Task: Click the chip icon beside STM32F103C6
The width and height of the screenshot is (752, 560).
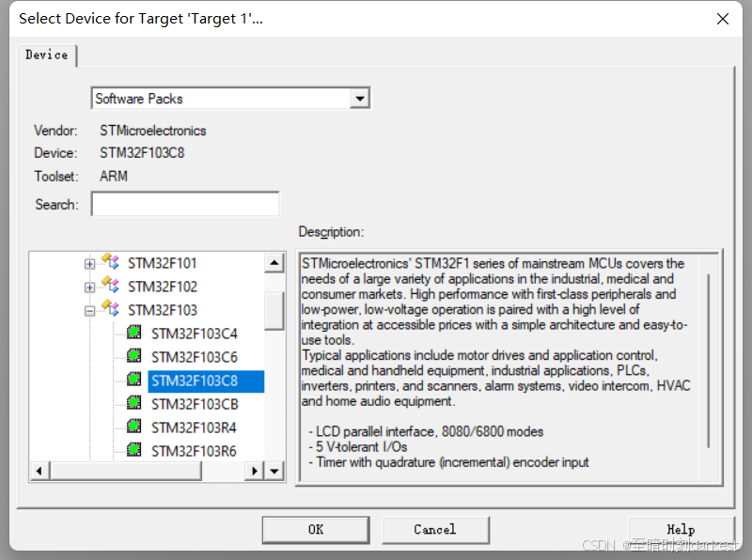Action: 134,356
